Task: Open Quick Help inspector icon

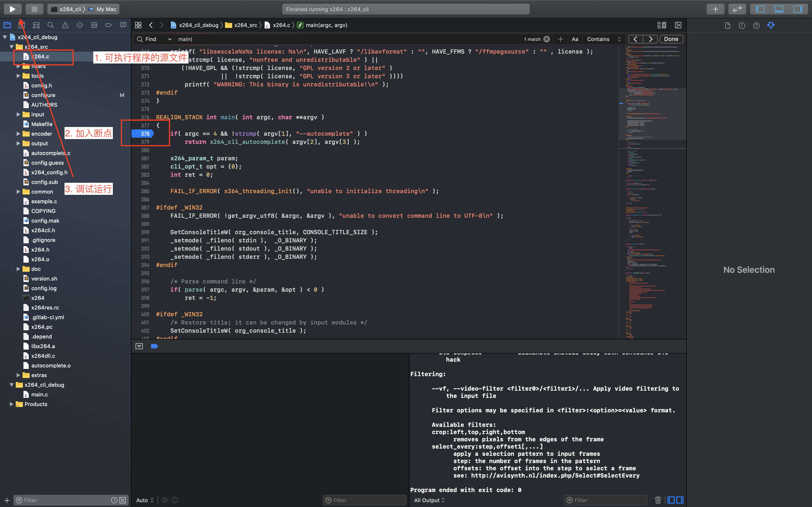Action: tap(756, 26)
